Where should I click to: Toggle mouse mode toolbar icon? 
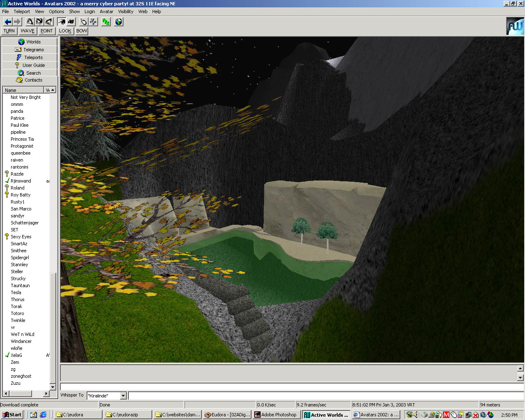coord(84,22)
